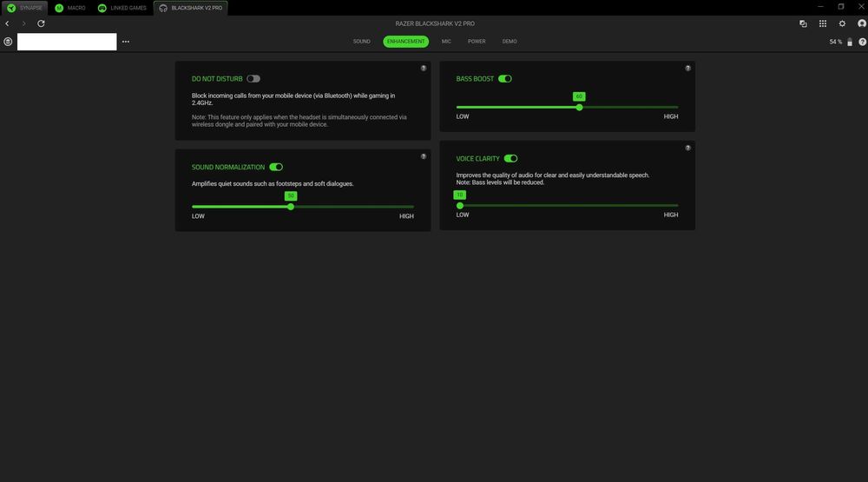868x482 pixels.
Task: Open the Linked Games tab
Action: [122, 8]
